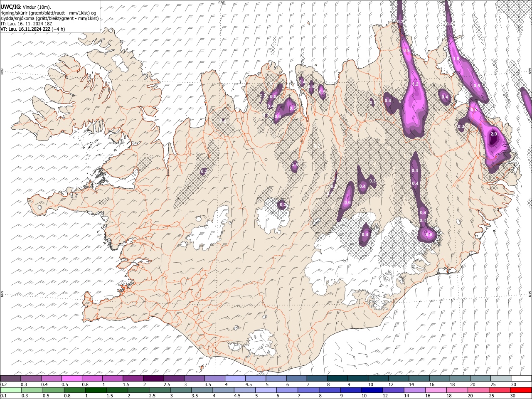
Task: Pick the palest green rain swatch starting at 0.1
Action: pyautogui.click(x=11, y=390)
